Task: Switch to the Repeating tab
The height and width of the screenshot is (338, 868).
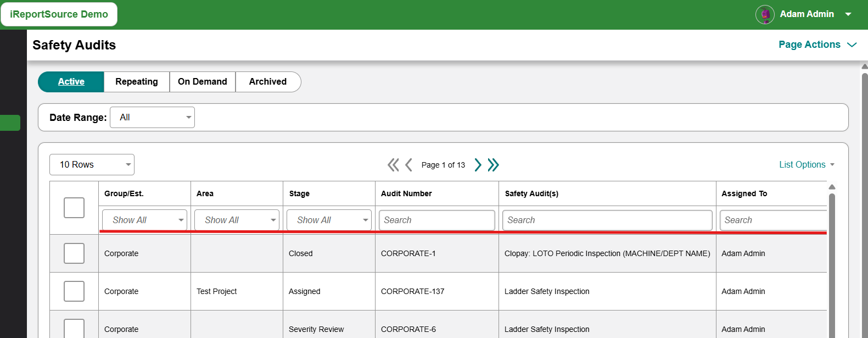Action: (137, 81)
